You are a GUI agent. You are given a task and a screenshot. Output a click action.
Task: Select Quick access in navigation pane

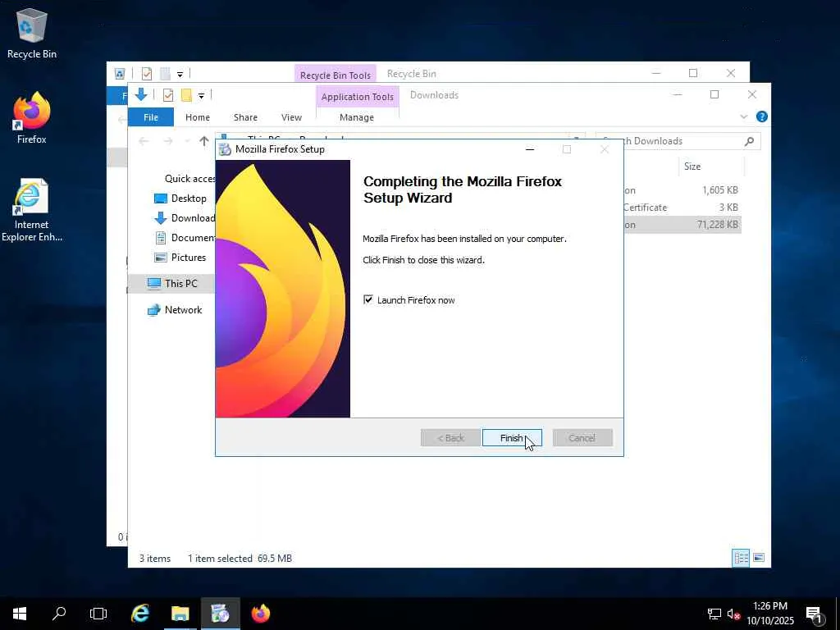(189, 178)
